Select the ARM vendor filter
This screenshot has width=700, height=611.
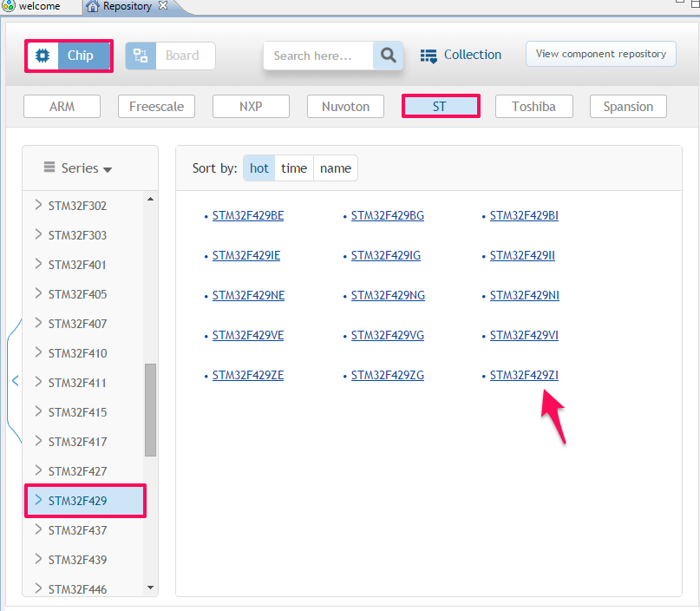pyautogui.click(x=62, y=107)
